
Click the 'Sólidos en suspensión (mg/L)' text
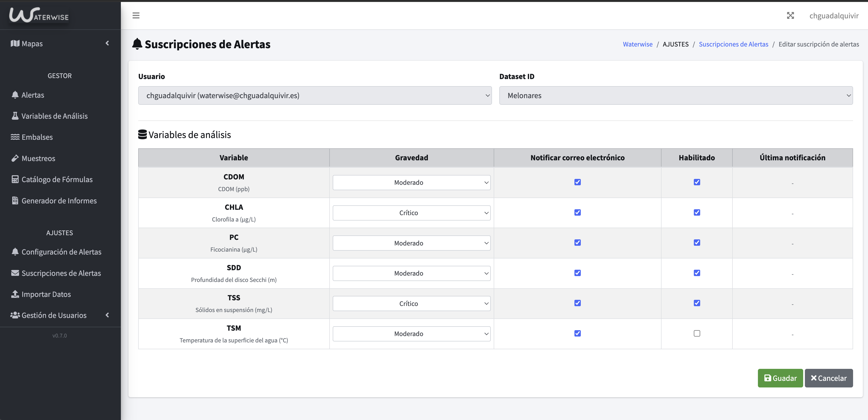[233, 310]
